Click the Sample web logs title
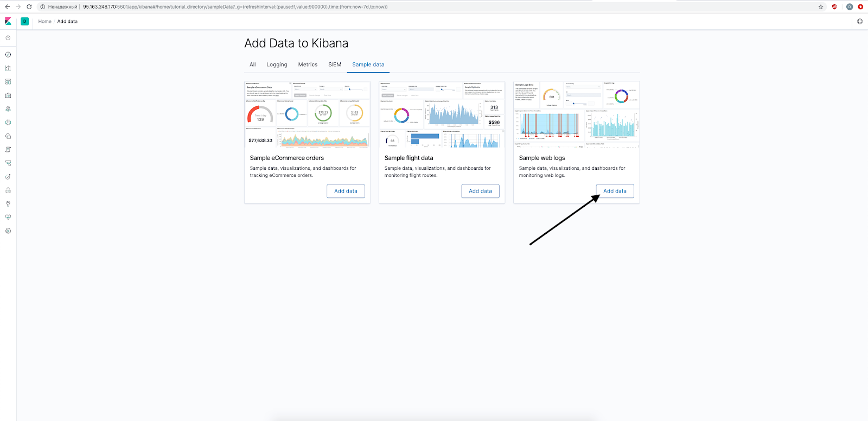This screenshot has width=868, height=421. coord(542,158)
